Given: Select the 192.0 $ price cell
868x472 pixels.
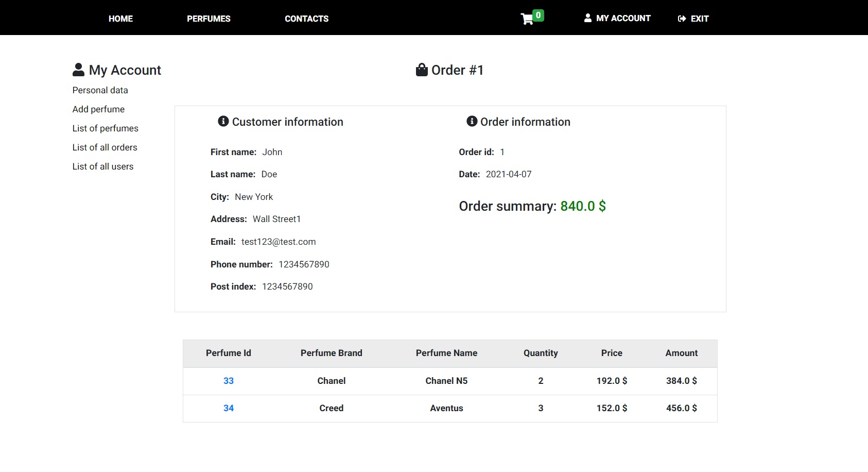Looking at the screenshot, I should pyautogui.click(x=612, y=381).
